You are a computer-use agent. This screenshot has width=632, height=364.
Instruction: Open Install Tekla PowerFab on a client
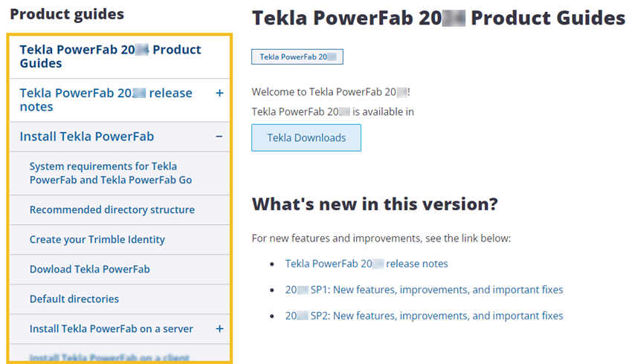click(110, 357)
